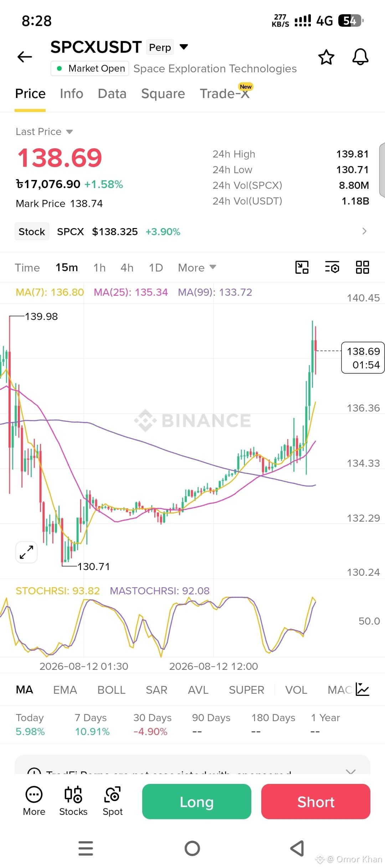Open the drawing tools chart icon
The height and width of the screenshot is (868, 385).
pos(302,267)
